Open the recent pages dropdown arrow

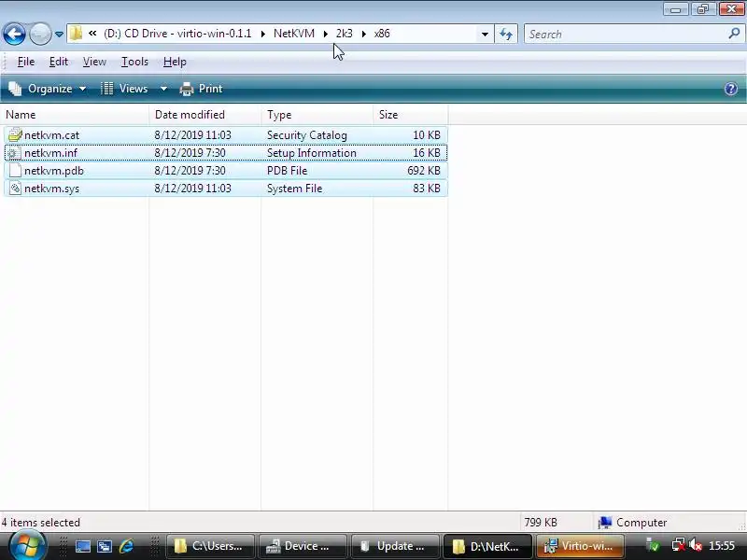click(x=59, y=35)
